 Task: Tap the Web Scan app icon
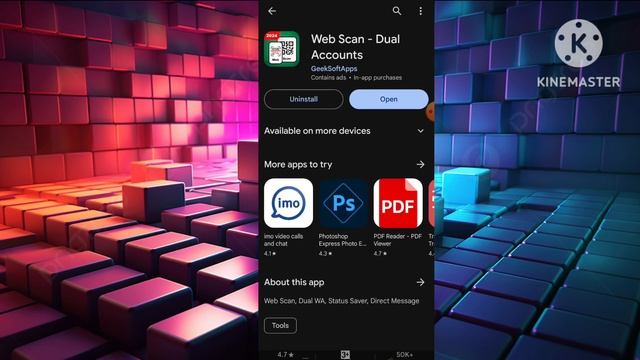click(282, 49)
